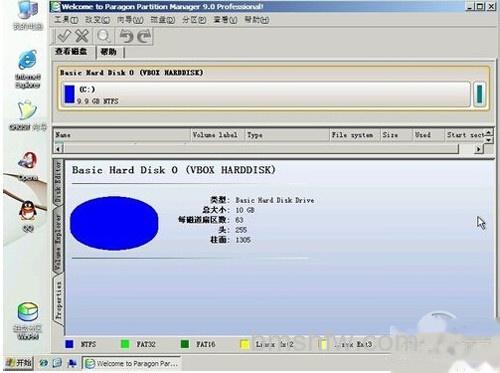Switch to the Properties side tab
Viewport: 500px width, 373px height.
click(59, 301)
